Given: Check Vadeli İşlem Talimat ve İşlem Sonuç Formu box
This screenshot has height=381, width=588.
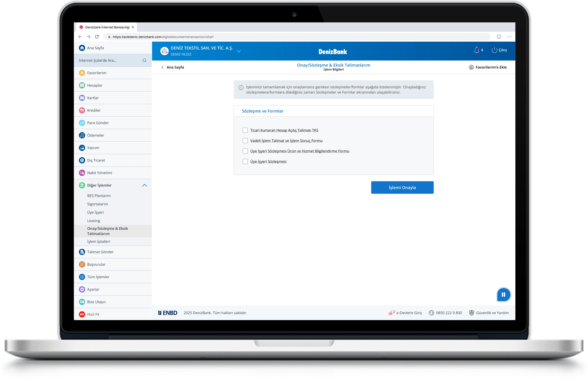Looking at the screenshot, I should click(x=245, y=141).
